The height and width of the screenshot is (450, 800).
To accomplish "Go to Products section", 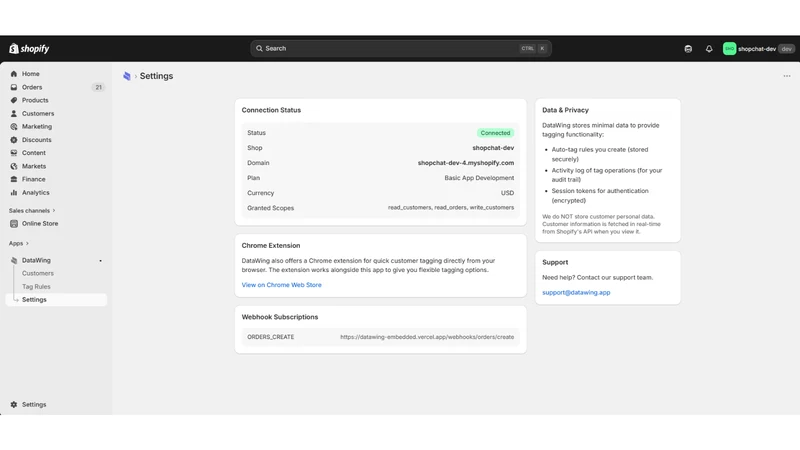I will pos(35,101).
